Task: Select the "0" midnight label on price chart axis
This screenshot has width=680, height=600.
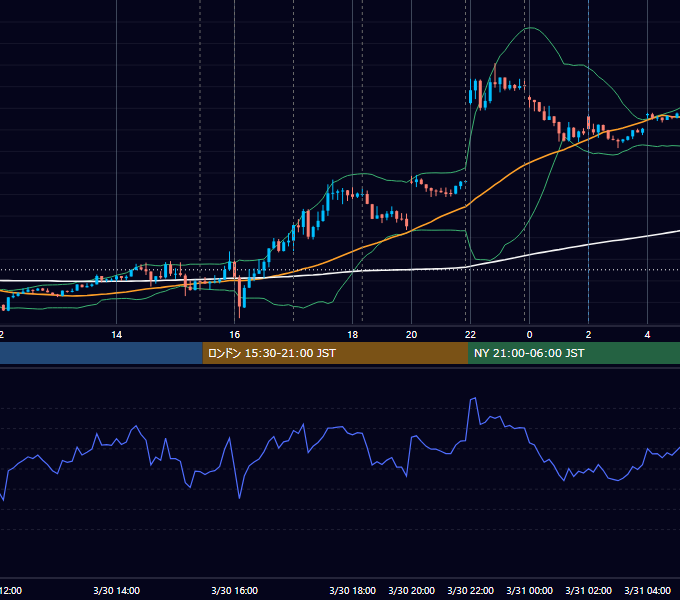Action: [x=529, y=335]
